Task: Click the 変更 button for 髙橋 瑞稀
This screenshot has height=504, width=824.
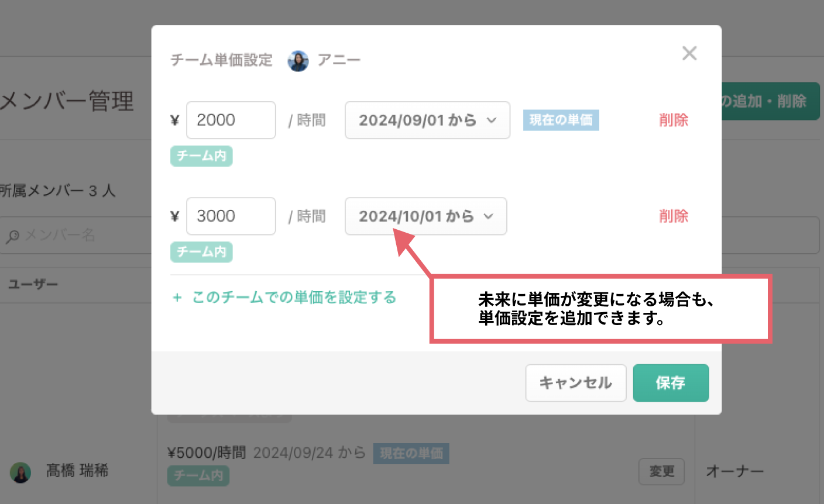Action: (x=661, y=472)
